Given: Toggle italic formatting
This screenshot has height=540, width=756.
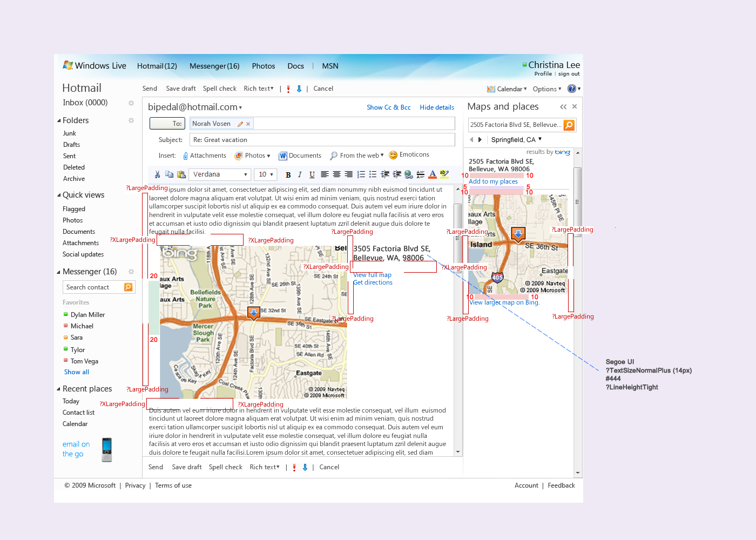Looking at the screenshot, I should [x=300, y=174].
